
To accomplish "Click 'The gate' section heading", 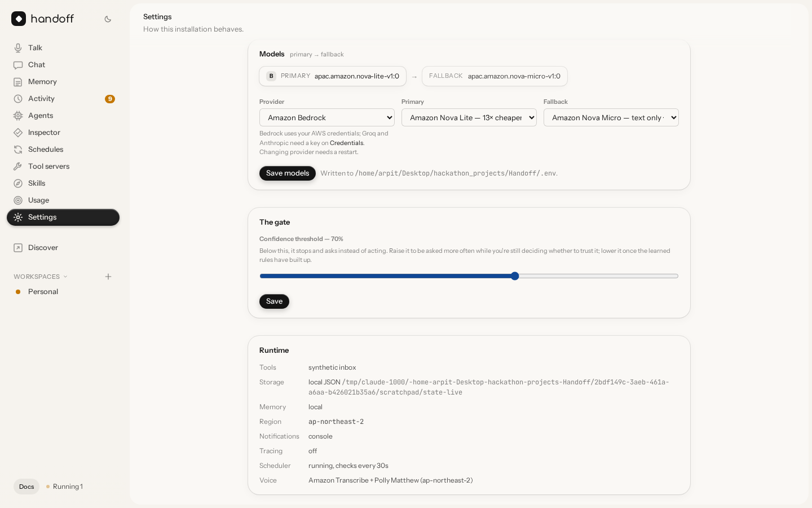I will (275, 222).
